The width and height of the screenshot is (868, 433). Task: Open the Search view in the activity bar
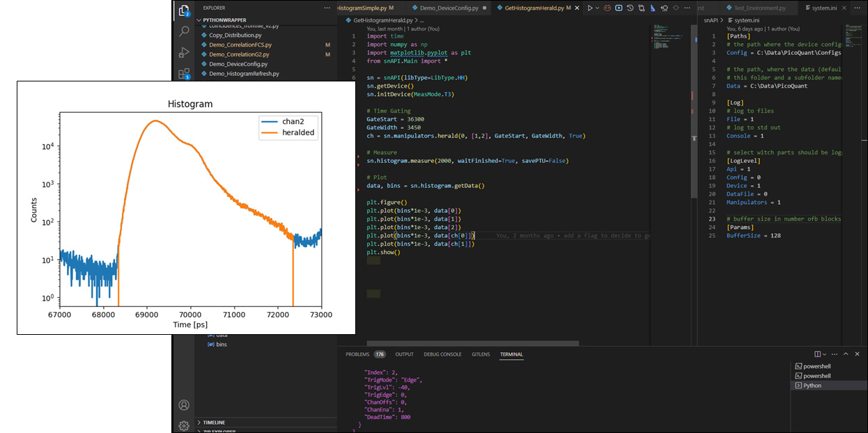click(184, 31)
